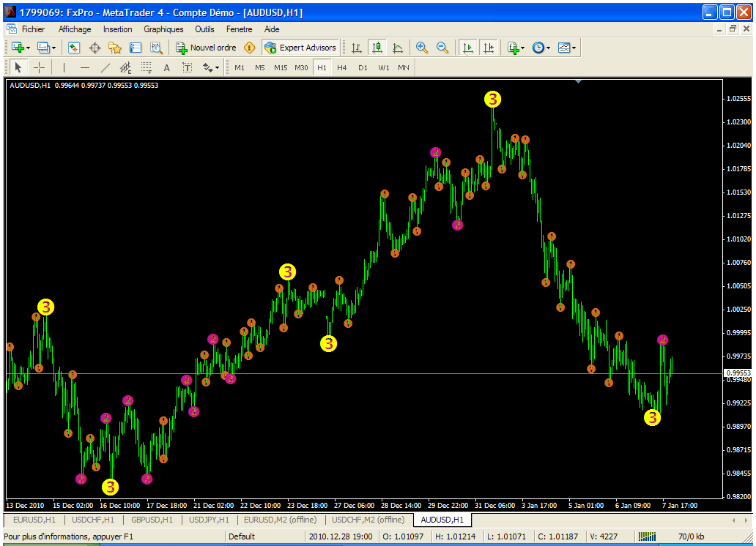Expand the periodicity clock dropdown
Viewport: 756px width, 546px height.
point(549,48)
